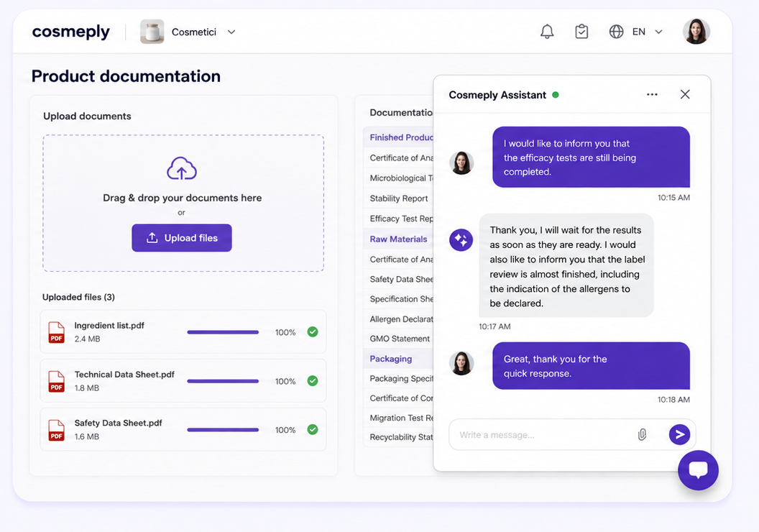This screenshot has height=532, width=759.
Task: Select Recyclability Statement list item
Action: 398,437
